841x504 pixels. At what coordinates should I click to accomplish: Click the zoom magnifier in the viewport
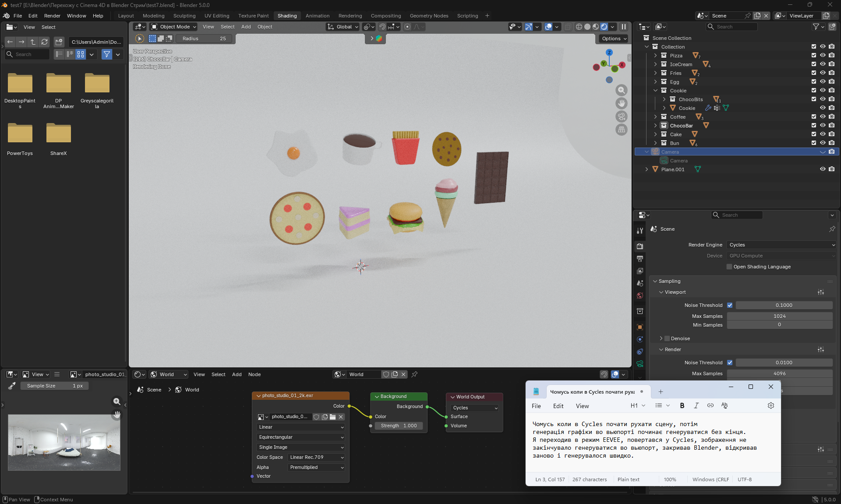click(x=621, y=90)
